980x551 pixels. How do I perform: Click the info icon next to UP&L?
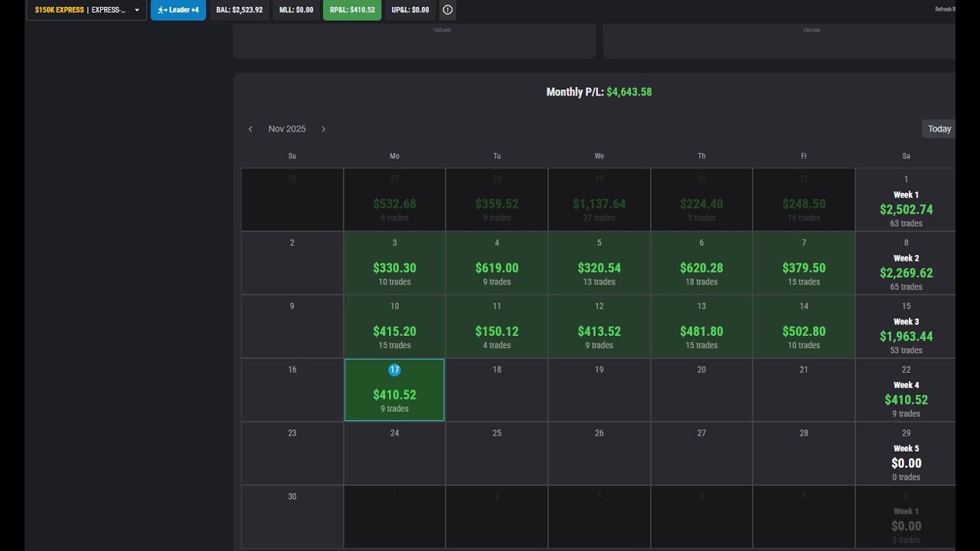tap(448, 10)
